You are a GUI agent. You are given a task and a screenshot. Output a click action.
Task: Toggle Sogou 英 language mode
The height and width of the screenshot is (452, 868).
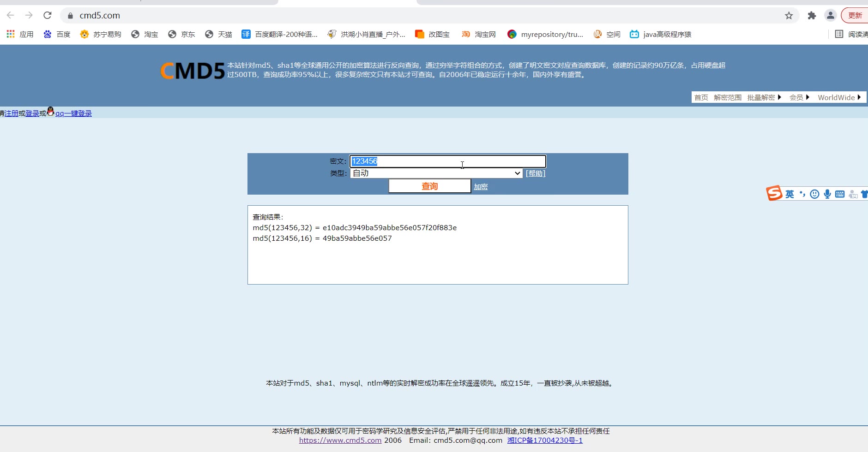click(x=790, y=194)
